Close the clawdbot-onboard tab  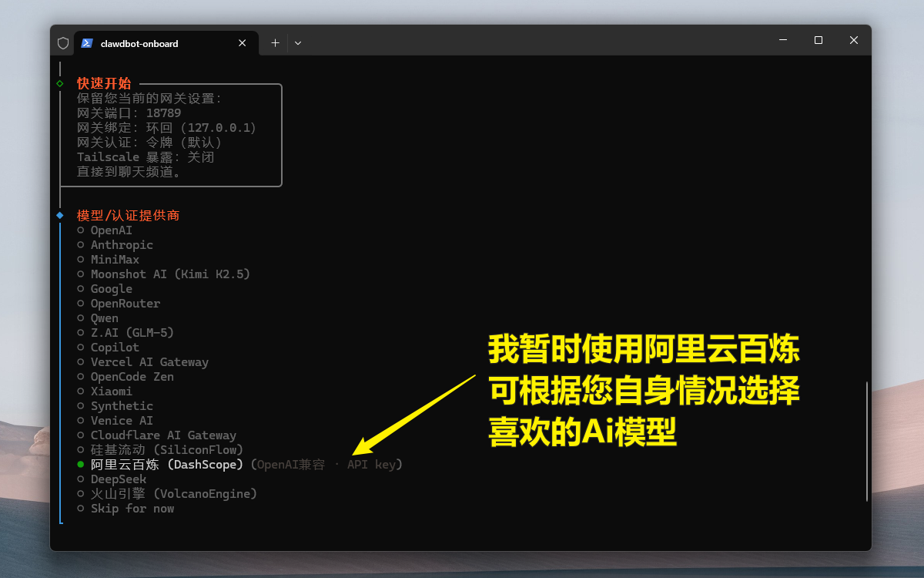click(243, 43)
